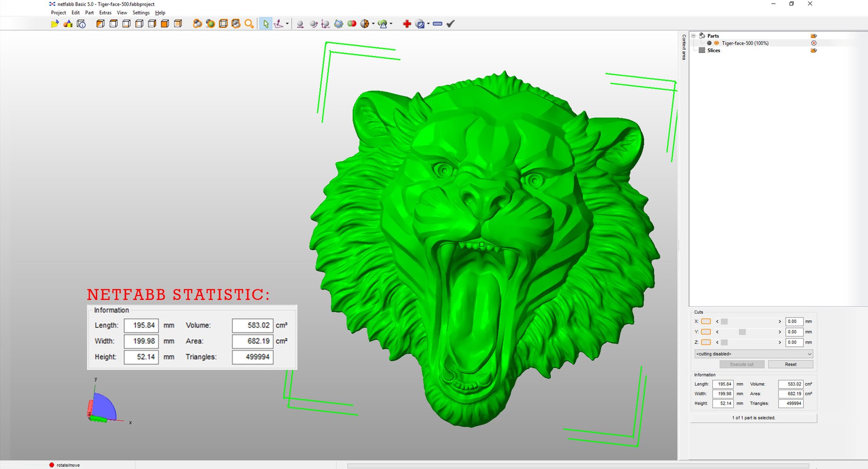Remove Tiger-face-500 using red X icon
The width and height of the screenshot is (868, 469).
click(814, 43)
